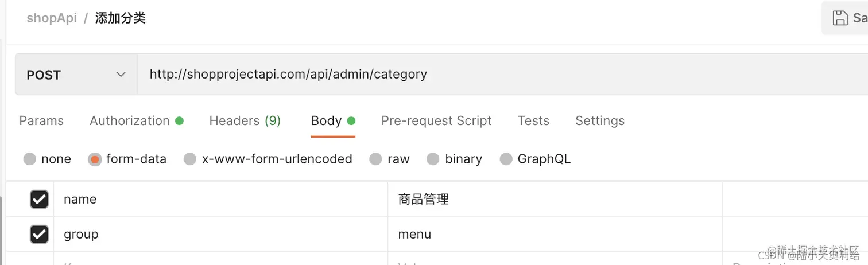Click the Save disk icon
This screenshot has height=265, width=868.
[840, 18]
